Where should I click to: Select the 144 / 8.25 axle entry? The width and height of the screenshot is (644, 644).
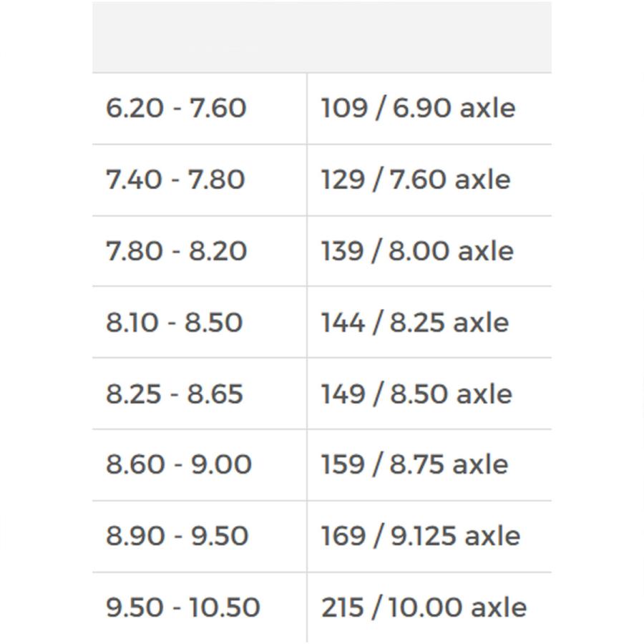coord(415,323)
